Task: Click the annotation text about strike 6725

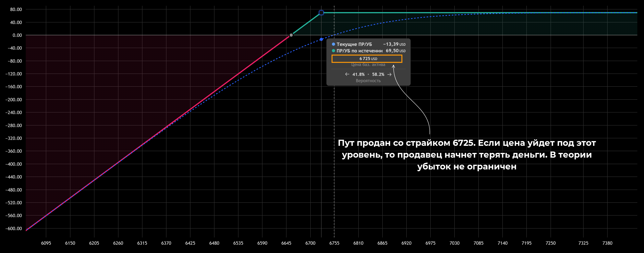Action: click(467, 155)
